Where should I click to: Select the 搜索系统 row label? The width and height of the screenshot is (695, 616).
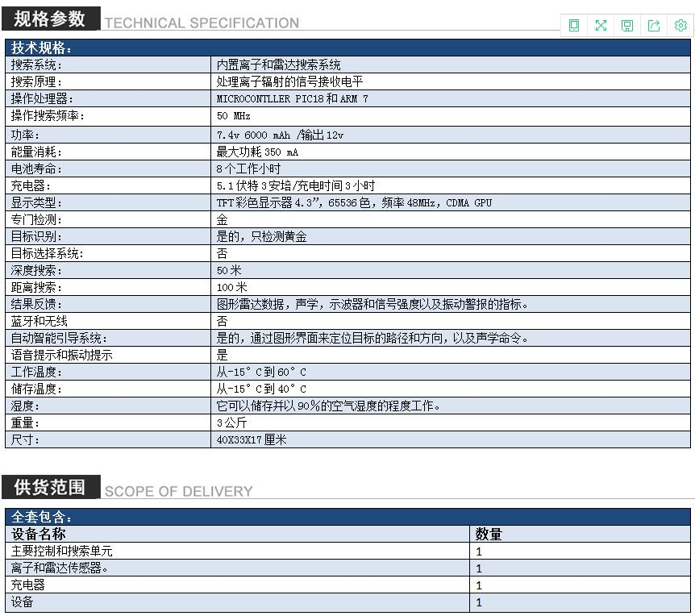coord(36,65)
